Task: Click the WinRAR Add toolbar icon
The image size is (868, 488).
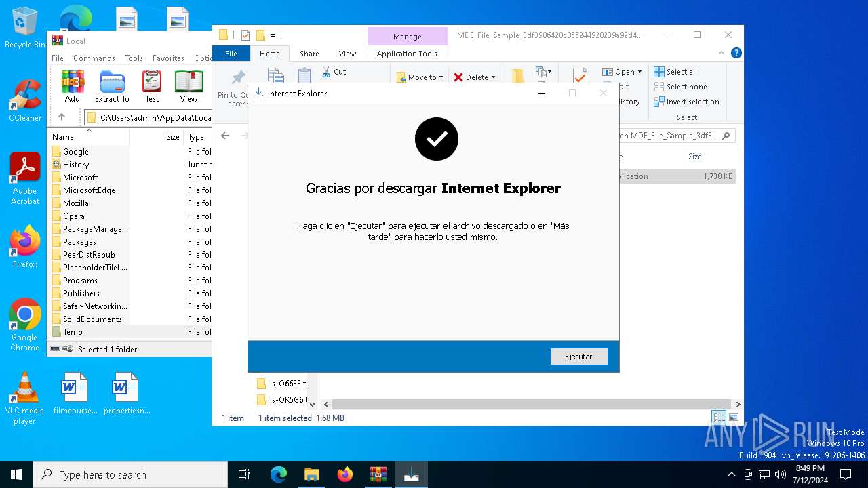Action: pos(73,87)
